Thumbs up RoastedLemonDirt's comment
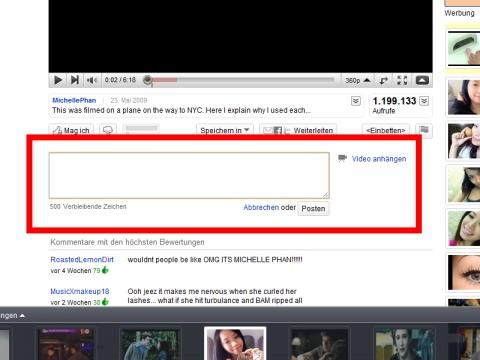The height and width of the screenshot is (360, 480). click(x=105, y=270)
